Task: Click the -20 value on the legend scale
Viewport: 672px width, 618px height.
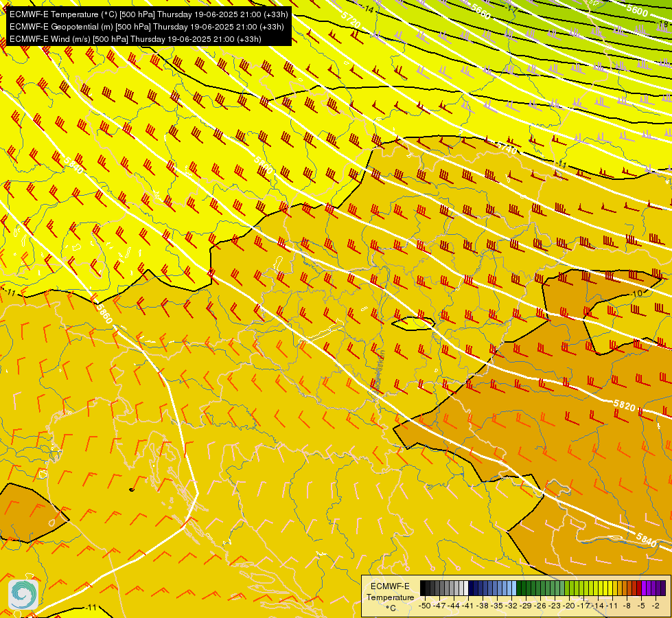Action: tap(569, 606)
